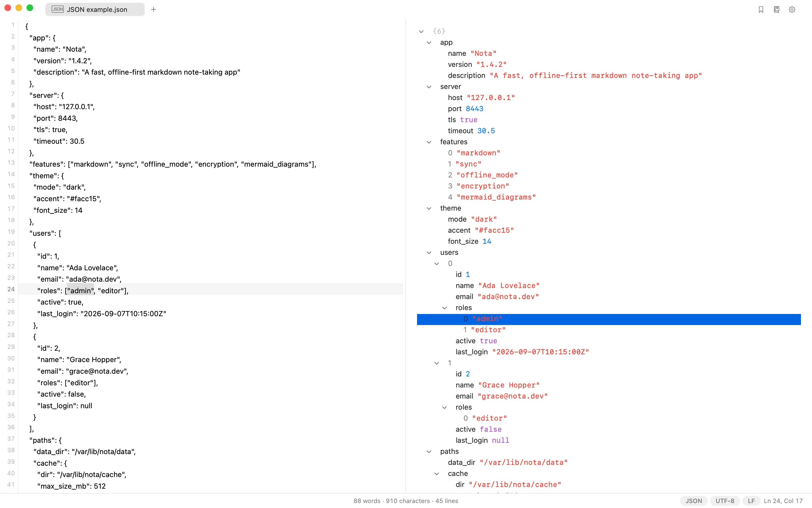Select the email "ada@nota.dev" tree row
The height and width of the screenshot is (508, 812).
click(608, 297)
